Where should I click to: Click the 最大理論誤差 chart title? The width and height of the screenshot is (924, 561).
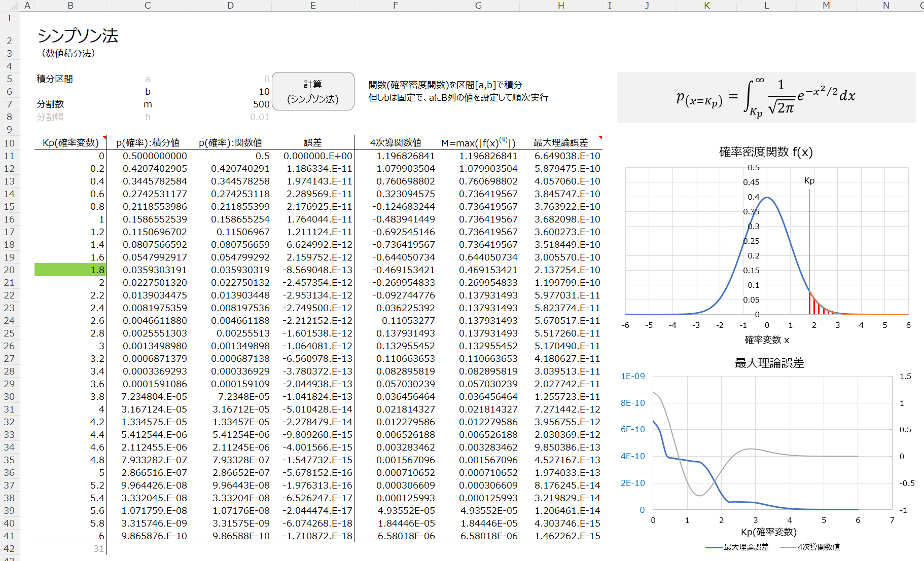[769, 363]
